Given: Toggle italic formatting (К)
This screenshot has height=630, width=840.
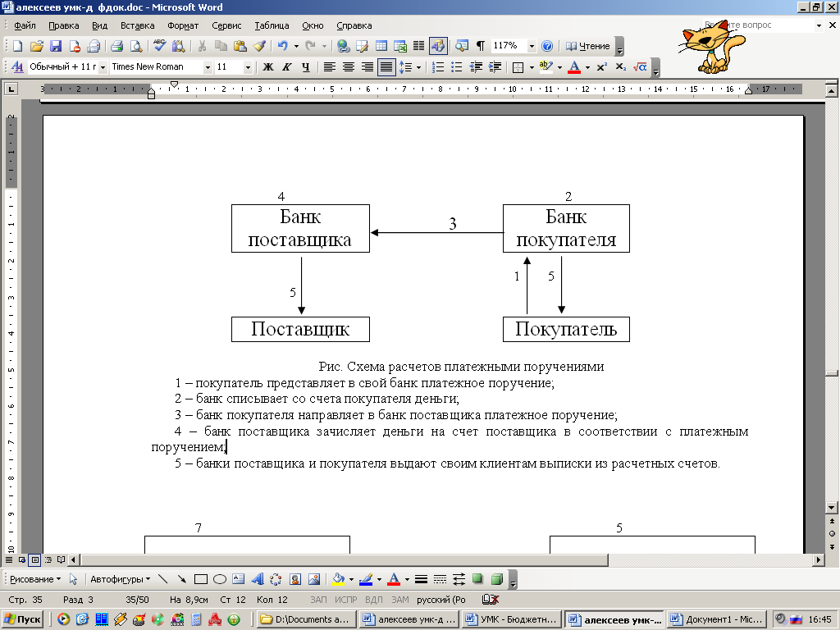Looking at the screenshot, I should pos(286,67).
